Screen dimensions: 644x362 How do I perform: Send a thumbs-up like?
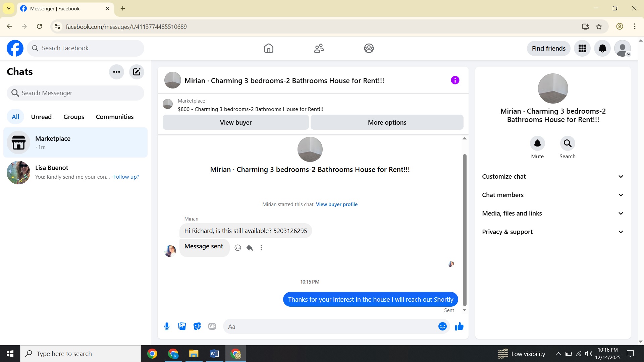pos(459,326)
